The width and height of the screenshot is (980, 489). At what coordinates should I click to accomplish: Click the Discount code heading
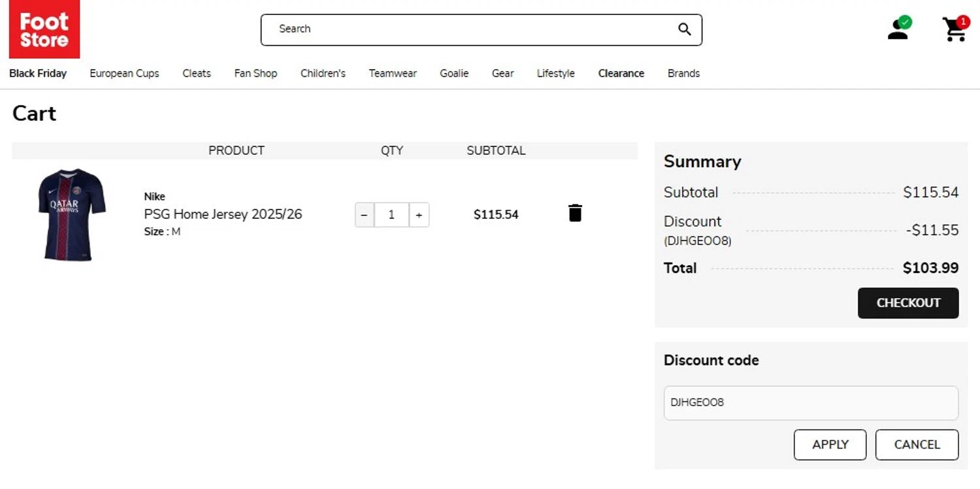click(711, 360)
